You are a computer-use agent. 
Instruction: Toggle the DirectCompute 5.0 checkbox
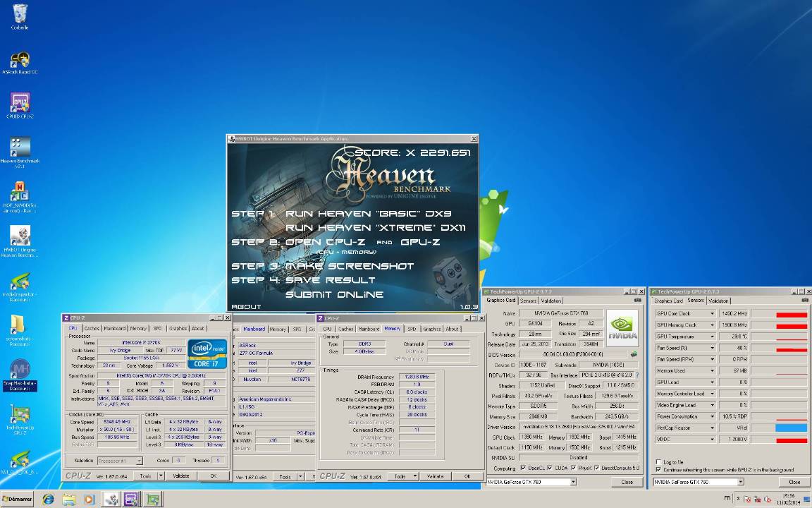(596, 468)
